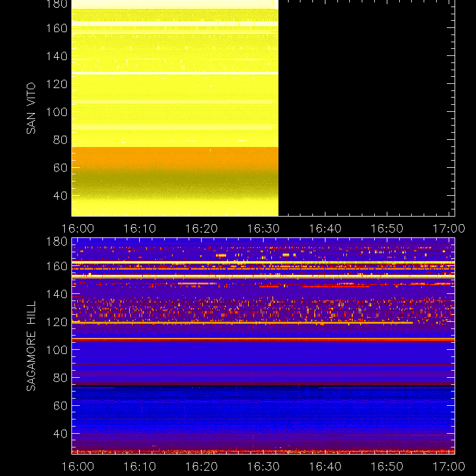The image size is (476, 476).
Task: Select the 140 tick label on San Vito axis
Action: tap(57, 56)
